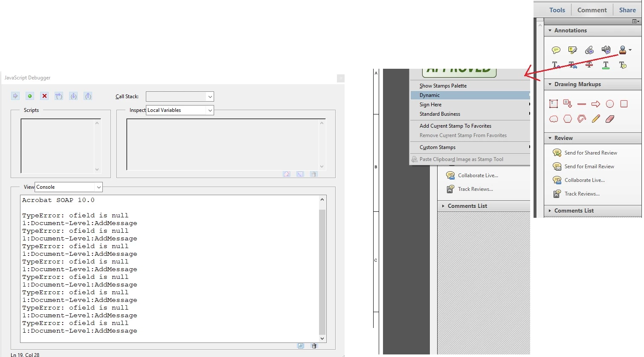Open the Inspect Local Variables dropdown
The width and height of the screenshot is (644, 357).
[x=180, y=110]
